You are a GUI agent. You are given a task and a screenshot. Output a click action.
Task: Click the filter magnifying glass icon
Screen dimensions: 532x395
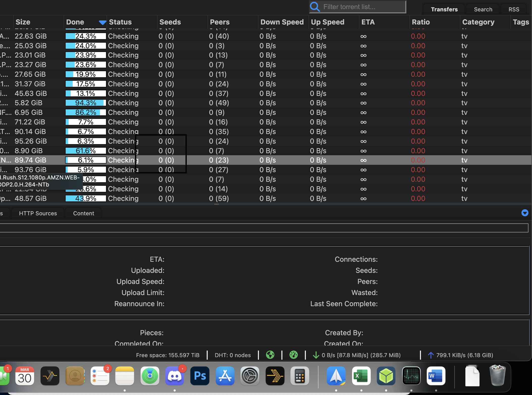click(x=315, y=7)
